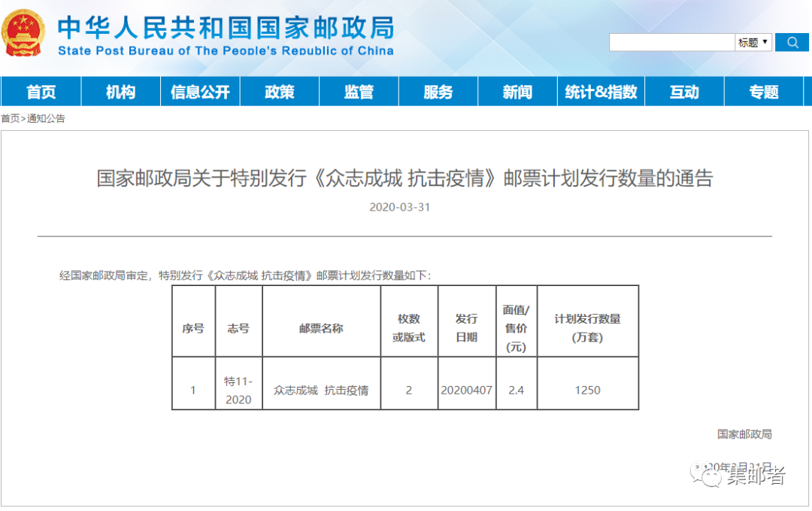
Task: Open the 机构 navigation menu
Action: coord(120,92)
